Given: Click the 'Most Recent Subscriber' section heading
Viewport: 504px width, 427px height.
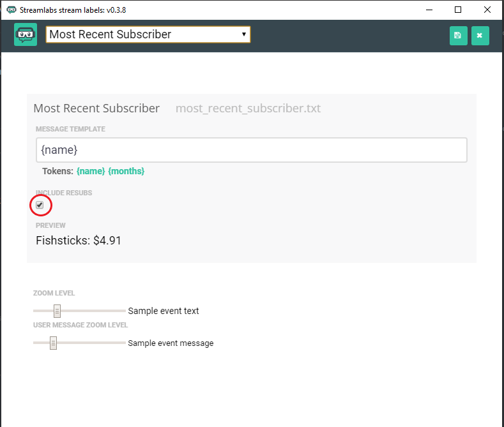Looking at the screenshot, I should pos(96,109).
